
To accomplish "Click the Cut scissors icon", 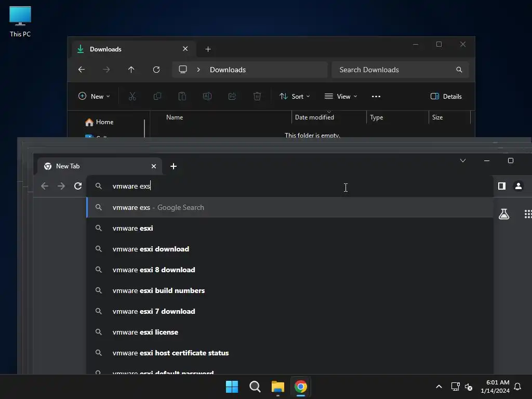I will coord(132,96).
